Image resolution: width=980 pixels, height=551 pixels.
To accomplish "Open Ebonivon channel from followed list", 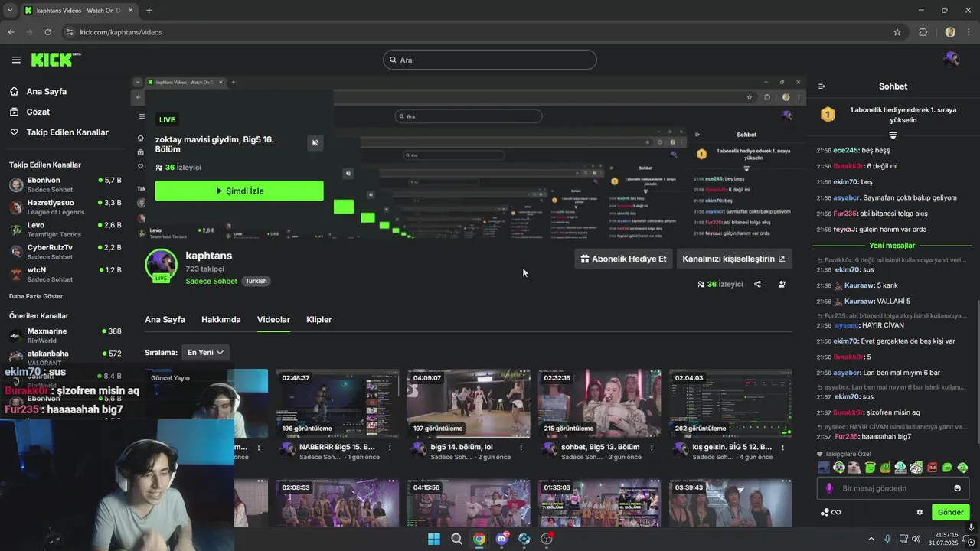I will 65,184.
